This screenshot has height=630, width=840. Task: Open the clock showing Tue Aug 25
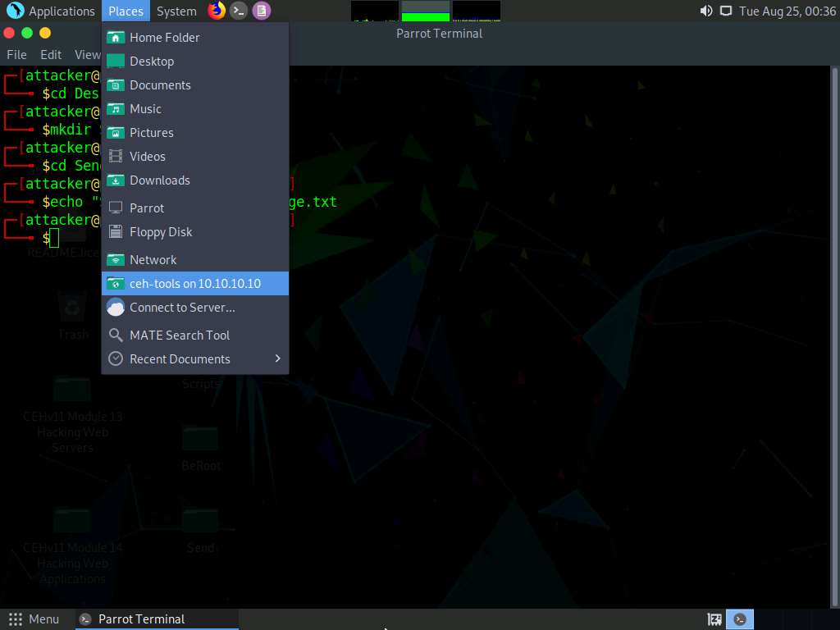(x=787, y=11)
